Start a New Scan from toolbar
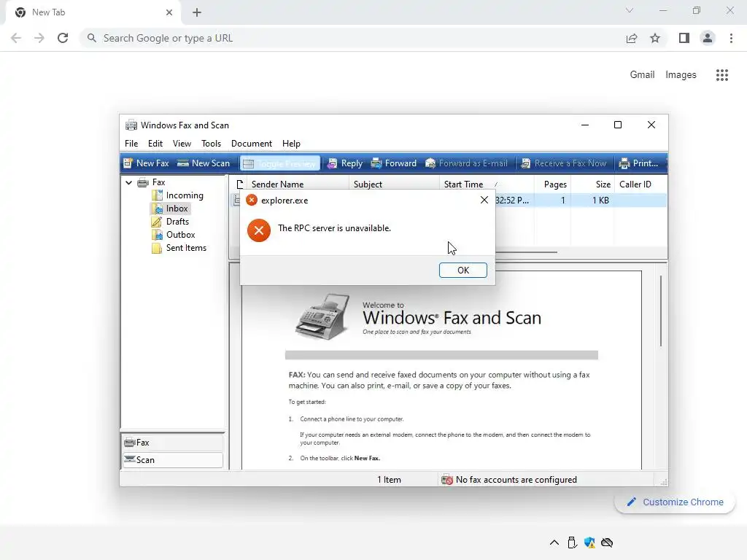Image resolution: width=747 pixels, height=560 pixels. [204, 163]
